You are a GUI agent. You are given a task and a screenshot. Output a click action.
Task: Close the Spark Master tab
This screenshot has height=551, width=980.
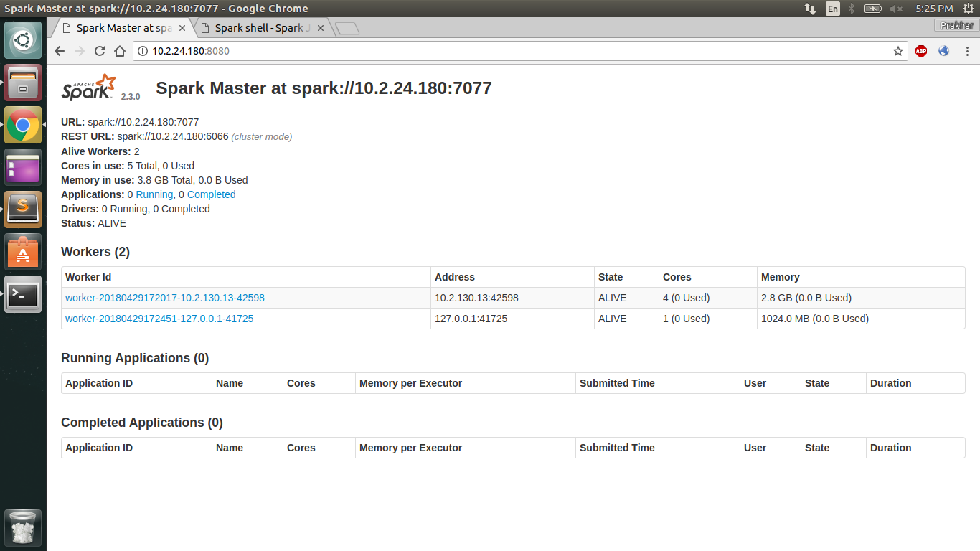pyautogui.click(x=182, y=28)
